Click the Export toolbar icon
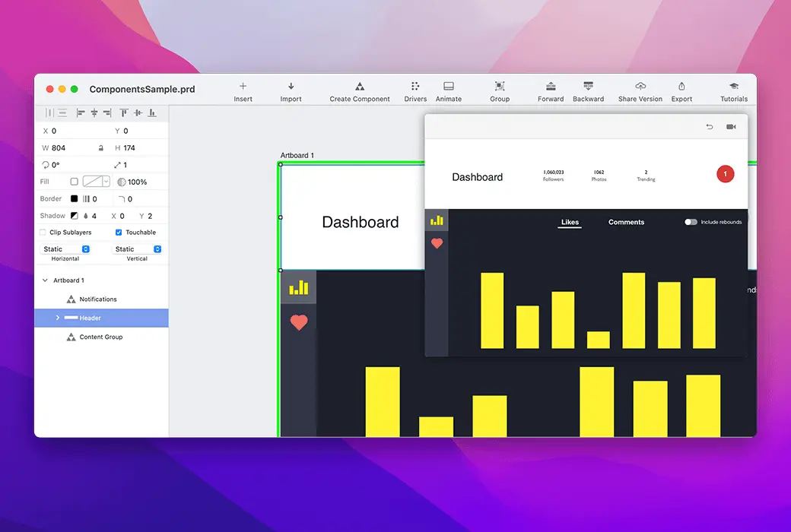The image size is (791, 532). coord(681,86)
